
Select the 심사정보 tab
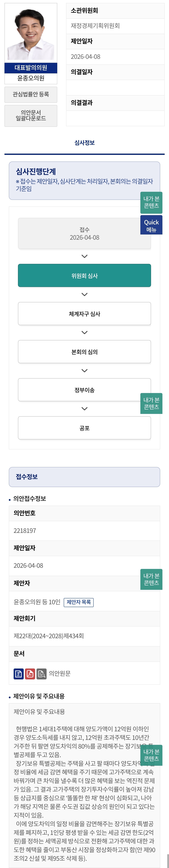[x=84, y=143]
